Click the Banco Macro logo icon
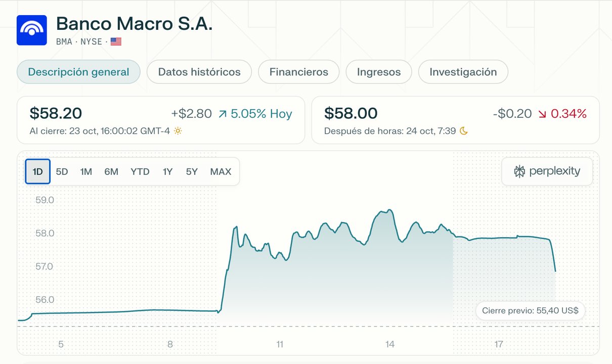 (x=32, y=30)
